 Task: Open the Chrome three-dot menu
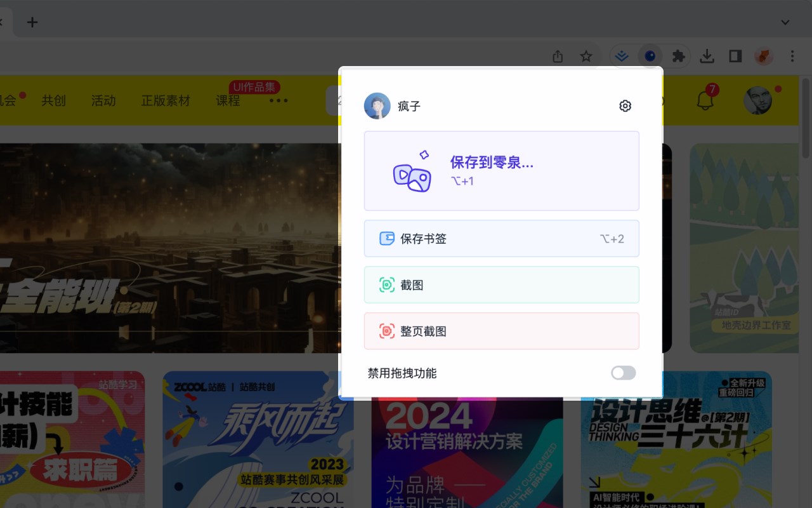tap(792, 57)
